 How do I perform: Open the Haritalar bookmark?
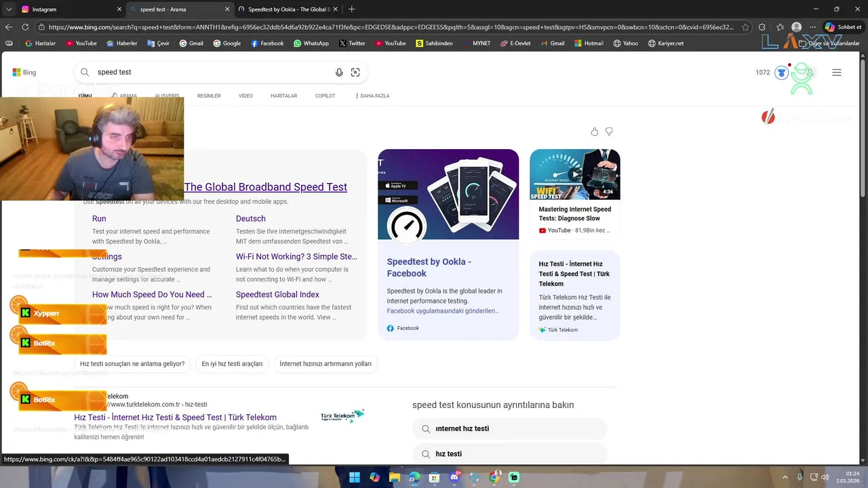click(40, 43)
